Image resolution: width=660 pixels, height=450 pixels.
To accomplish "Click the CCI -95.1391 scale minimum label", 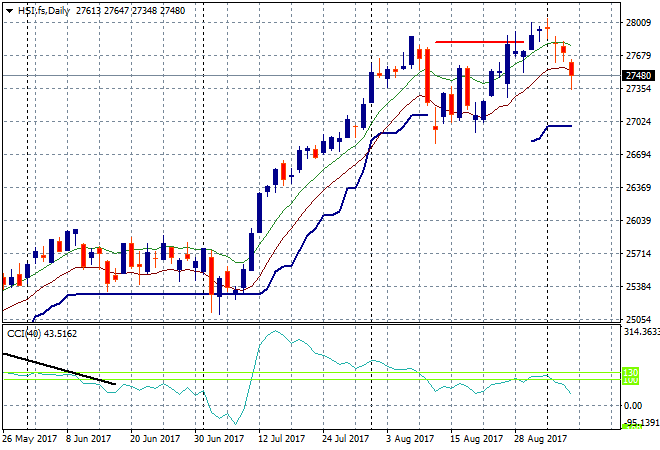I will tap(641, 422).
